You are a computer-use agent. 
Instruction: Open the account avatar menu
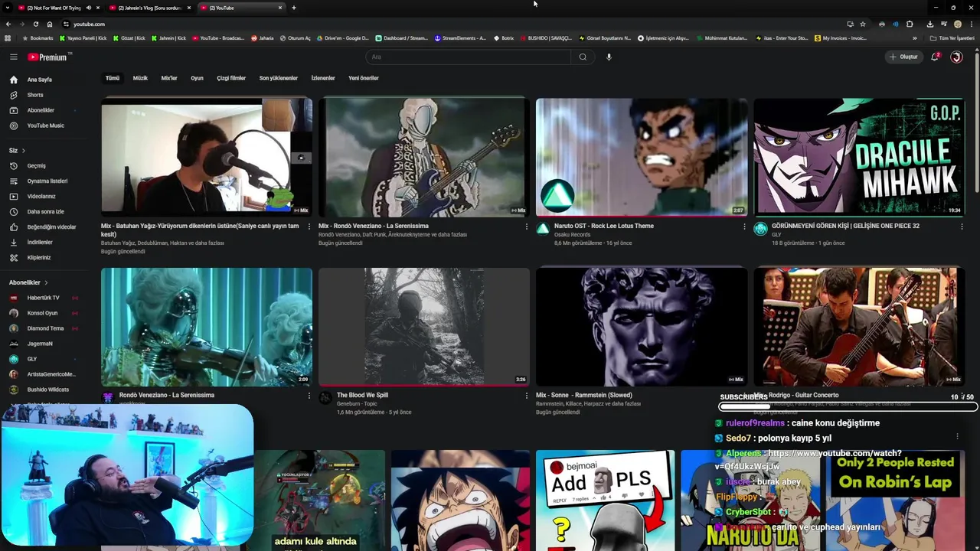point(956,57)
